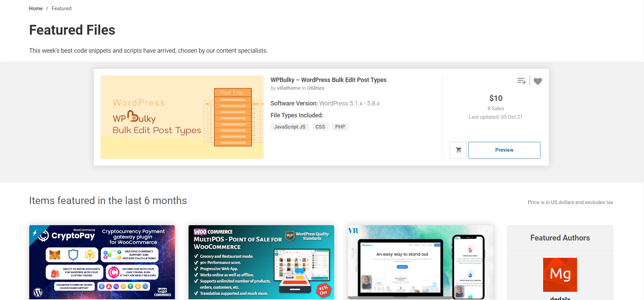Click the 'Featured Authors' heading
644x300 pixels.
(560, 238)
